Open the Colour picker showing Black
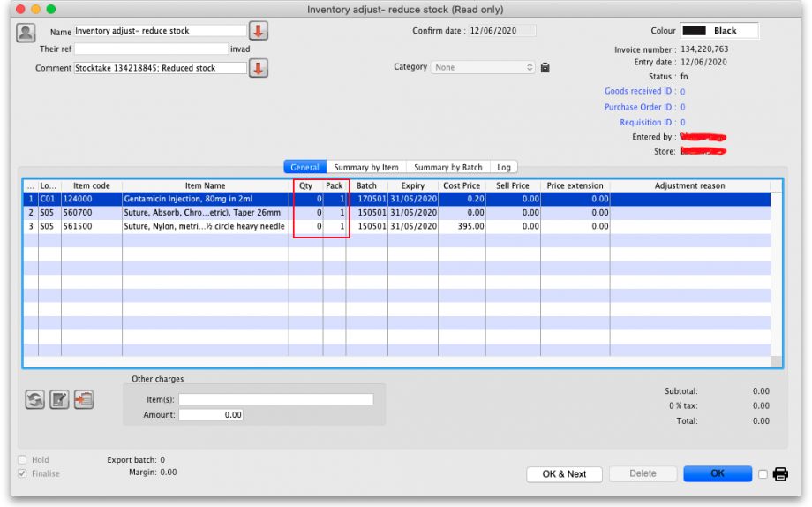 tap(719, 31)
